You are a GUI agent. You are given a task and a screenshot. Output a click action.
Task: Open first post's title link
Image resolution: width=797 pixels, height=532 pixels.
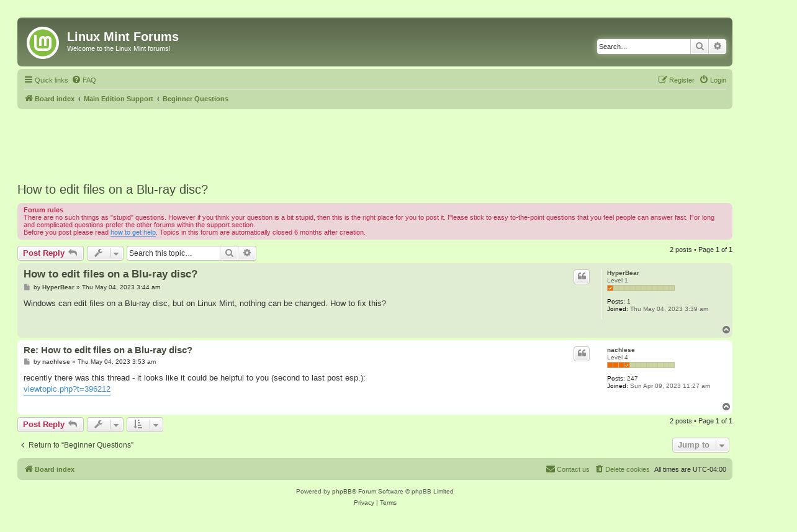pyautogui.click(x=110, y=274)
